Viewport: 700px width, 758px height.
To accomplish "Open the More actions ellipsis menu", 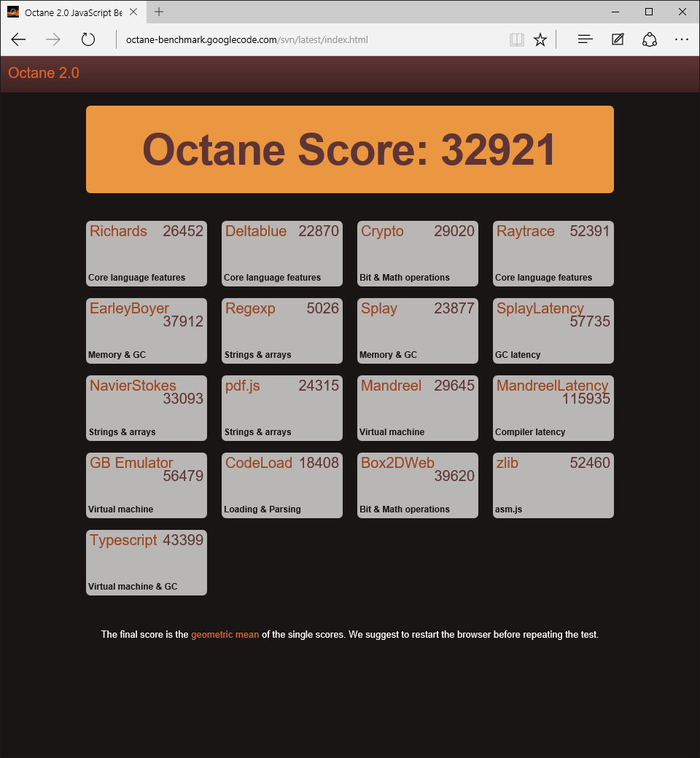I will (682, 39).
